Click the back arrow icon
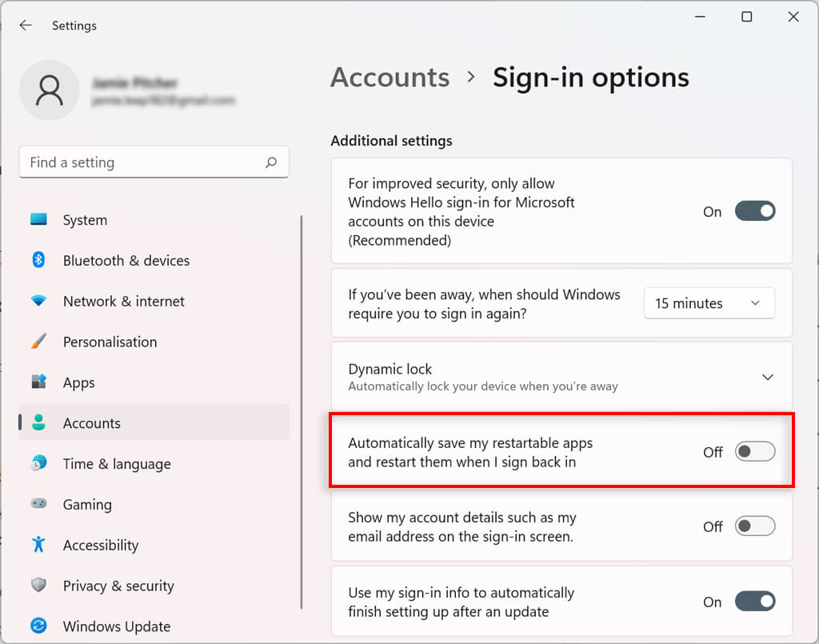The image size is (819, 644). [26, 26]
